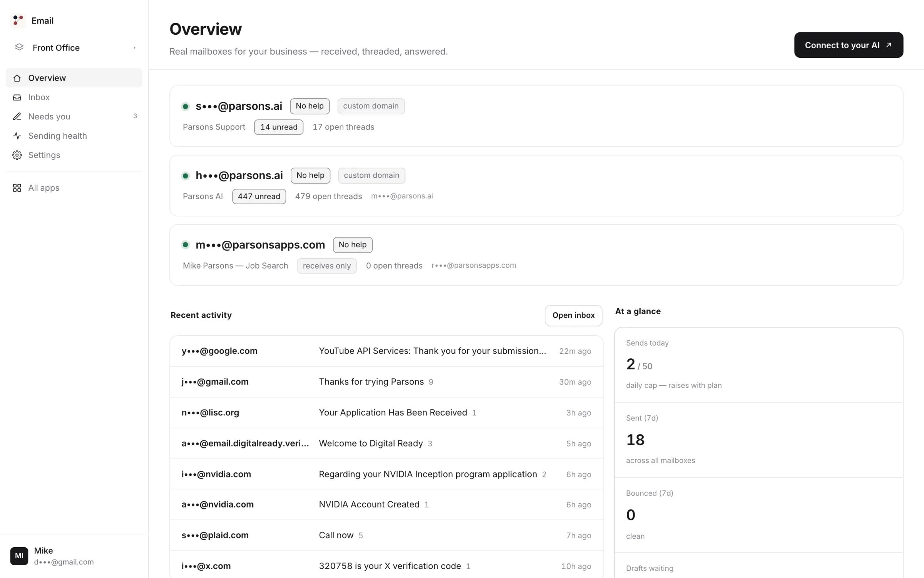This screenshot has height=578, width=924.
Task: Click the MI user avatar
Action: point(19,556)
